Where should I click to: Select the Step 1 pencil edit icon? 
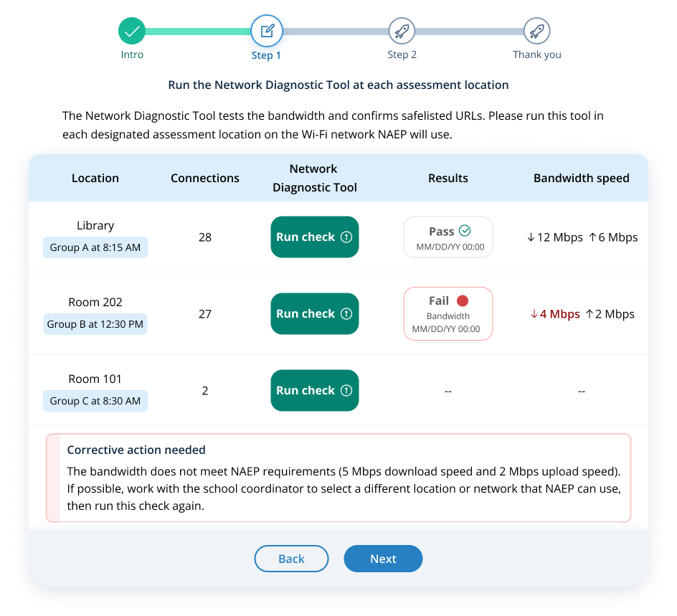click(x=267, y=31)
